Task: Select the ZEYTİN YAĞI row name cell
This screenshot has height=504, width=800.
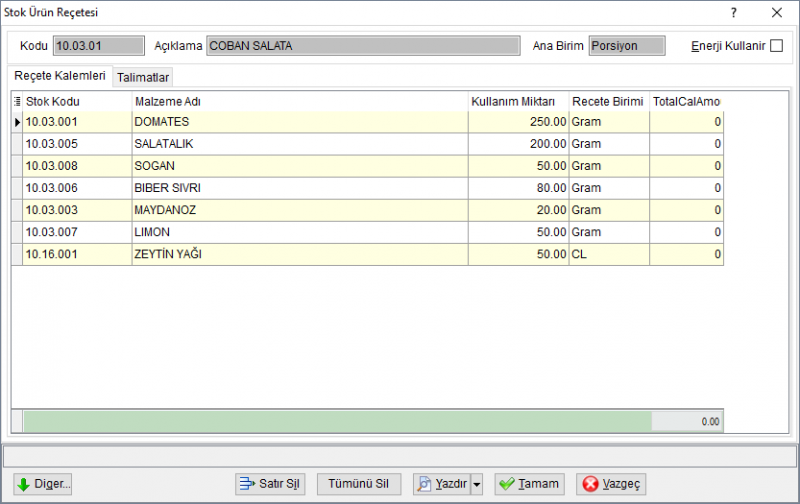Action: pyautogui.click(x=300, y=254)
